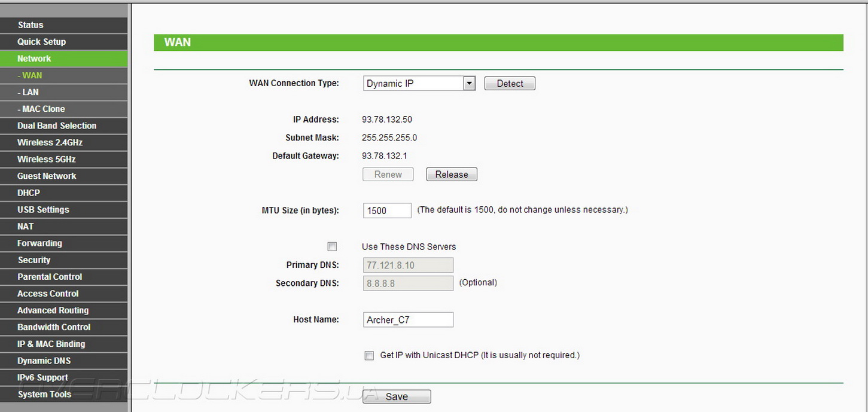868x412 pixels.
Task: Tick Get IP with Unicast DHCP checkbox
Action: point(369,355)
